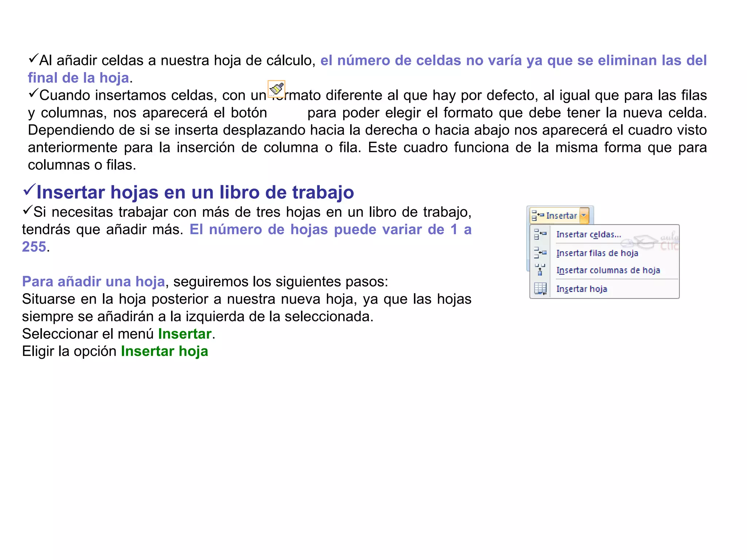The image size is (747, 560).
Task: Choose Insertar celdas... menu entry
Action: [x=588, y=234]
